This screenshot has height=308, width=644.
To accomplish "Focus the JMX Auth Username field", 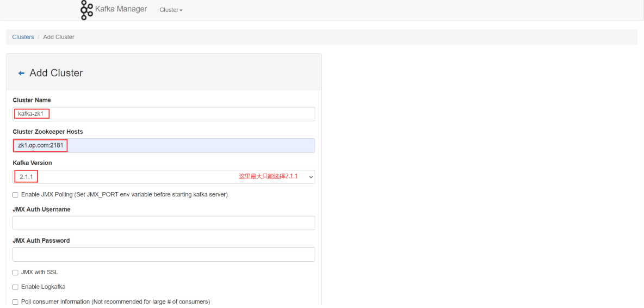I will (x=164, y=223).
